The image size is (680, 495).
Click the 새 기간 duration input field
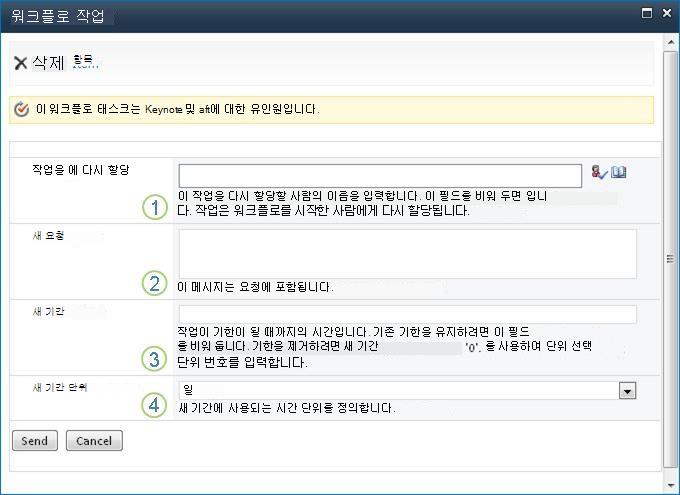tap(407, 314)
